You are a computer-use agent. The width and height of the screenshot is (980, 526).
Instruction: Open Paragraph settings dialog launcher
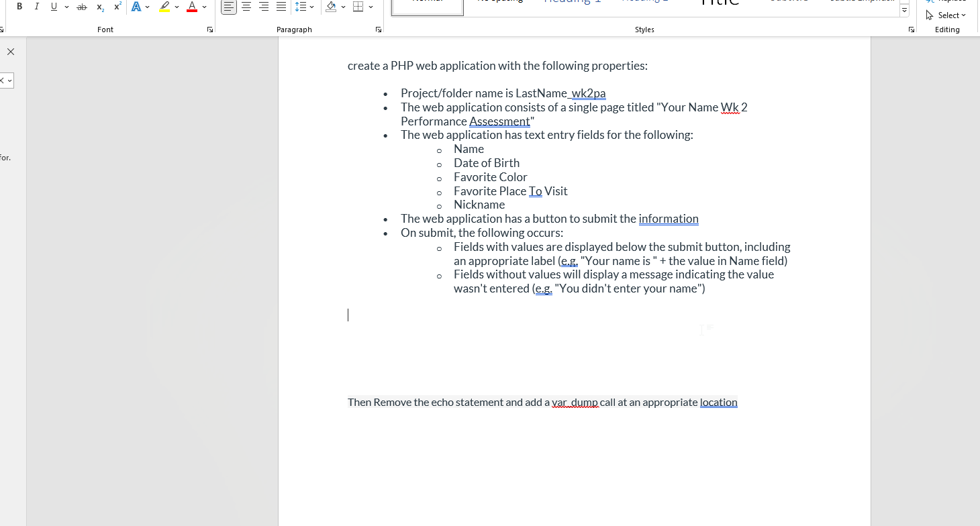(x=379, y=30)
